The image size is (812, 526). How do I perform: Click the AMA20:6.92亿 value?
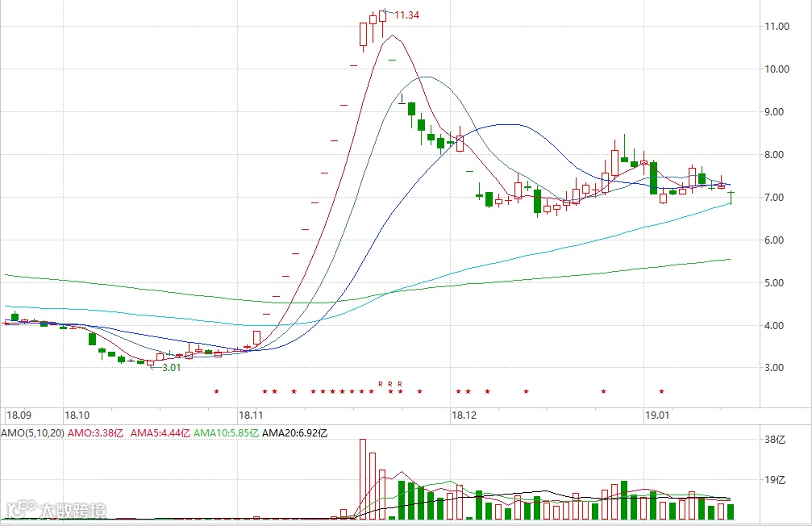coord(294,432)
